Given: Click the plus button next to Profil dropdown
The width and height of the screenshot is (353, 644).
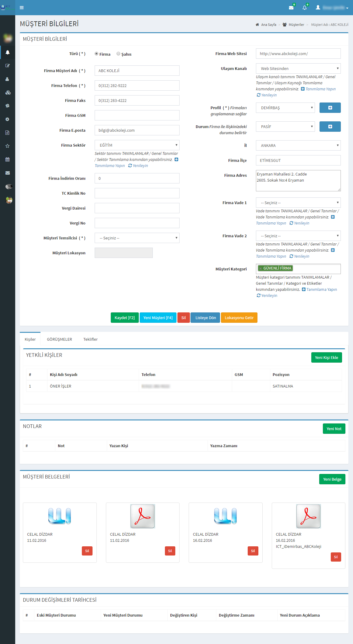Looking at the screenshot, I should (x=330, y=108).
